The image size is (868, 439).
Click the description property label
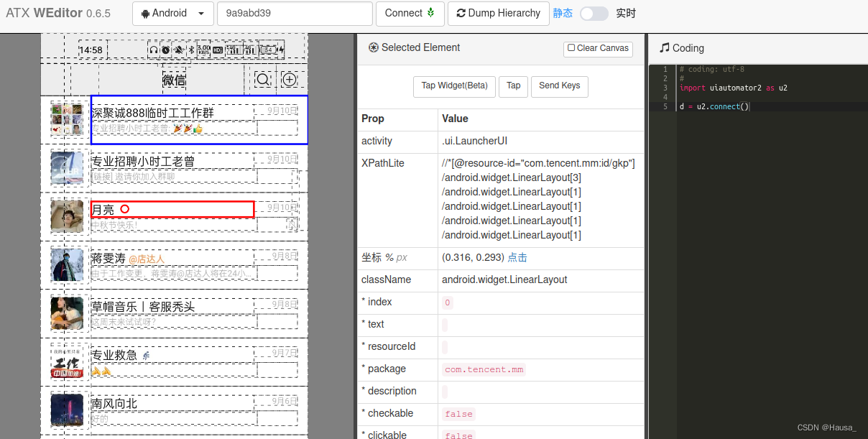point(389,391)
